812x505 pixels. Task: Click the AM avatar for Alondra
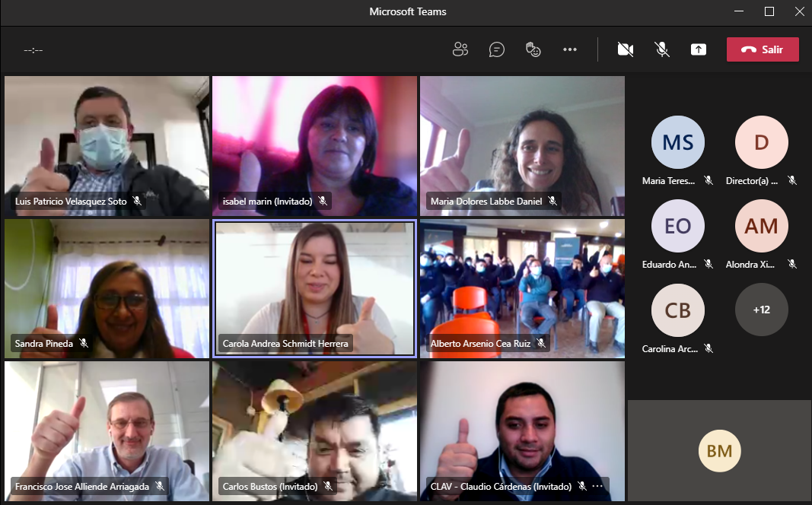coord(761,226)
